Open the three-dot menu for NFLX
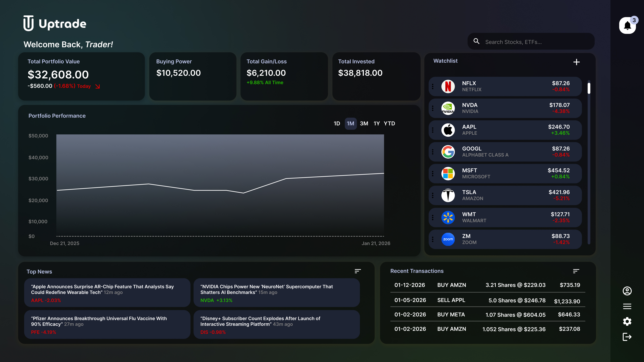The width and height of the screenshot is (644, 362). pyautogui.click(x=433, y=86)
